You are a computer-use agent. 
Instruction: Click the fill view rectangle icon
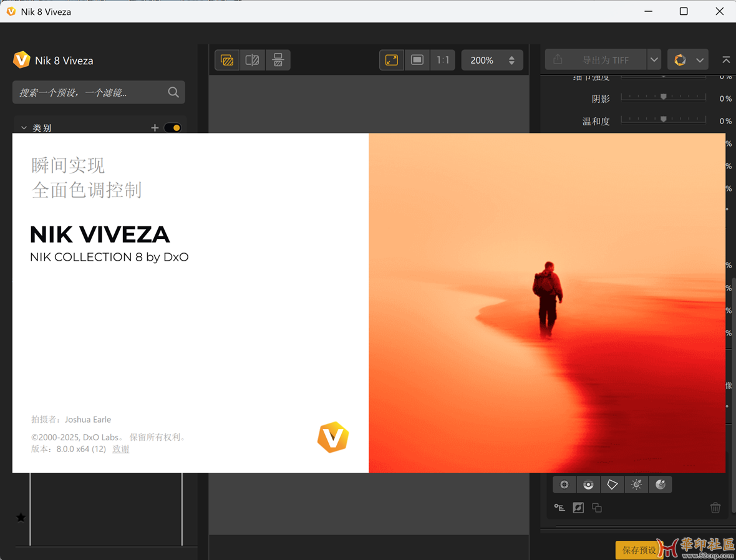point(417,60)
